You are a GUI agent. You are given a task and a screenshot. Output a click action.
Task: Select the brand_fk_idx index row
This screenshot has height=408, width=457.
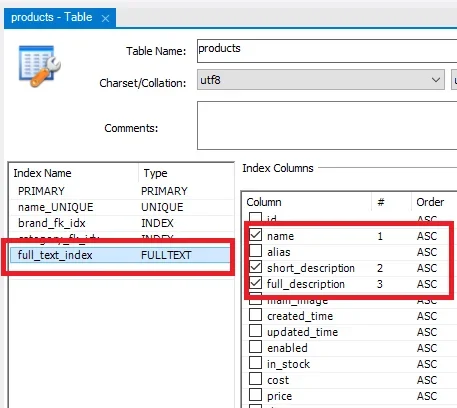(122, 223)
